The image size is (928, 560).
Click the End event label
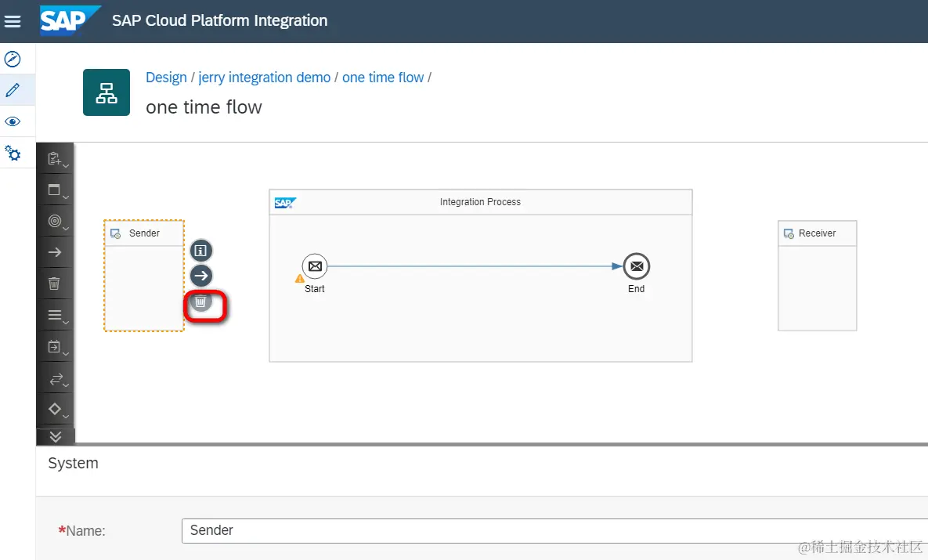637,289
